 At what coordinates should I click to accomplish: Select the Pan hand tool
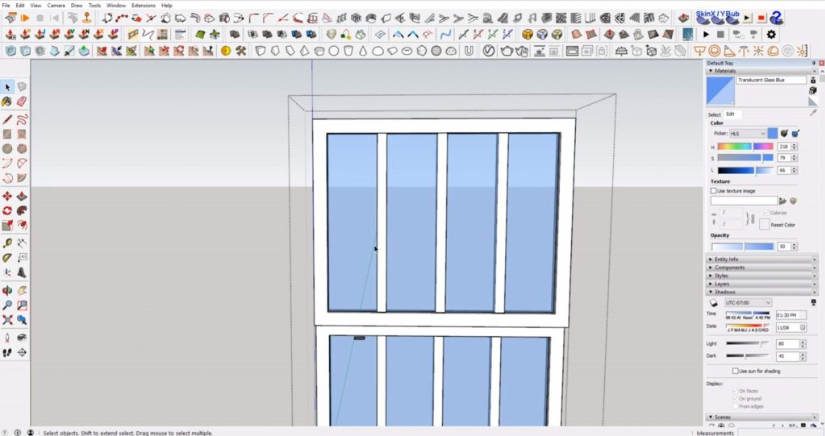22,290
